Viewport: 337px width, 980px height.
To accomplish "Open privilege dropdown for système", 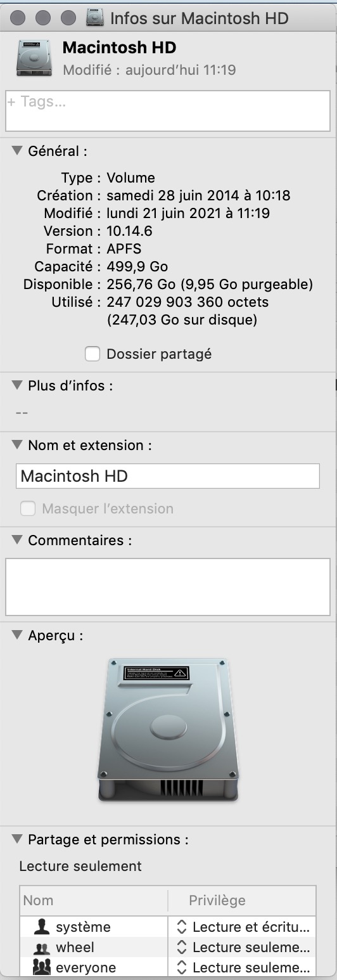I will (x=242, y=927).
